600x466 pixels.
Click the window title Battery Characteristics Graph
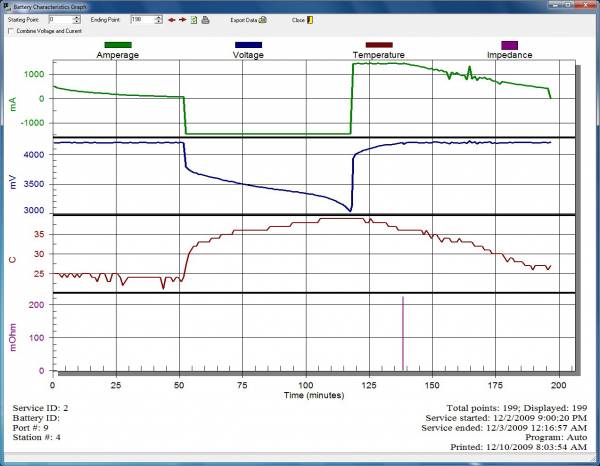(50, 7)
